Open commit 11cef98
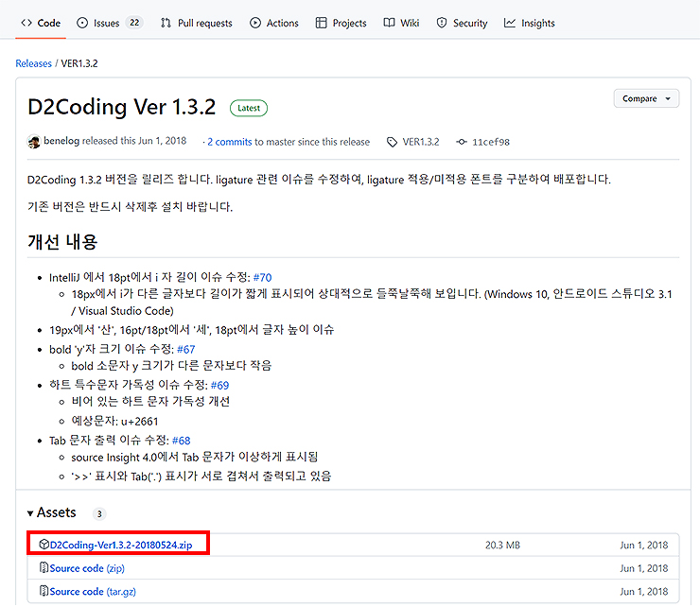Screen dimensions: 700x607 [x=491, y=142]
